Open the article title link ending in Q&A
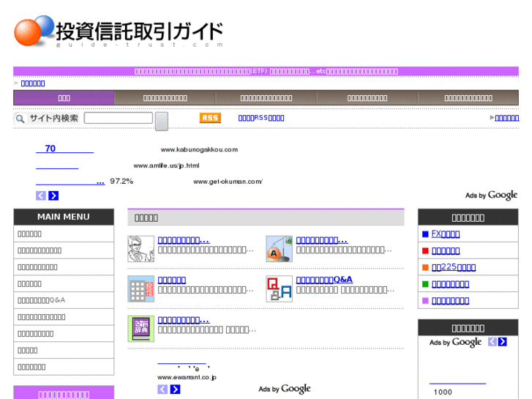Viewport: 532px width, 399px height. 324,280
